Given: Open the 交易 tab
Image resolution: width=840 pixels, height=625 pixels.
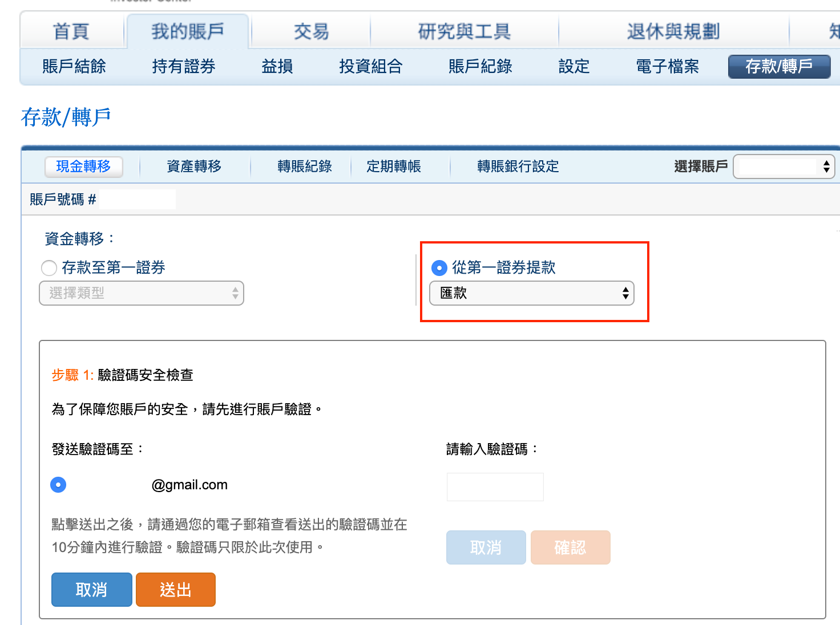Looking at the screenshot, I should (x=311, y=31).
